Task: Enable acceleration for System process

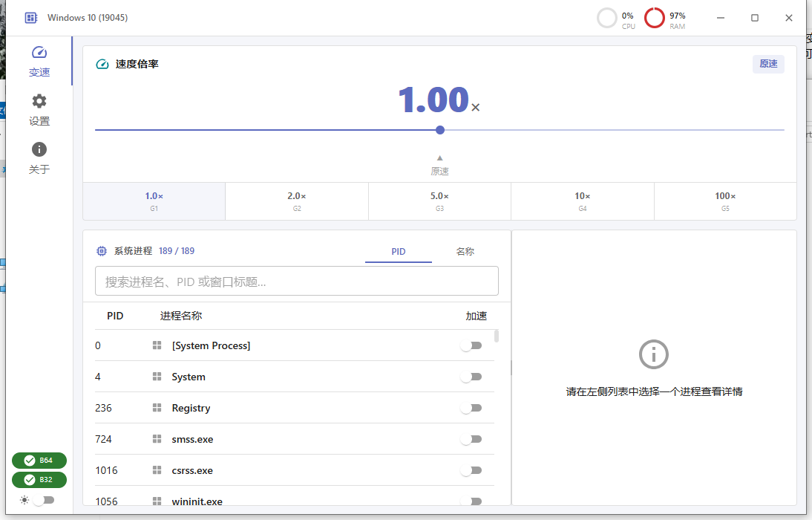Action: tap(471, 377)
